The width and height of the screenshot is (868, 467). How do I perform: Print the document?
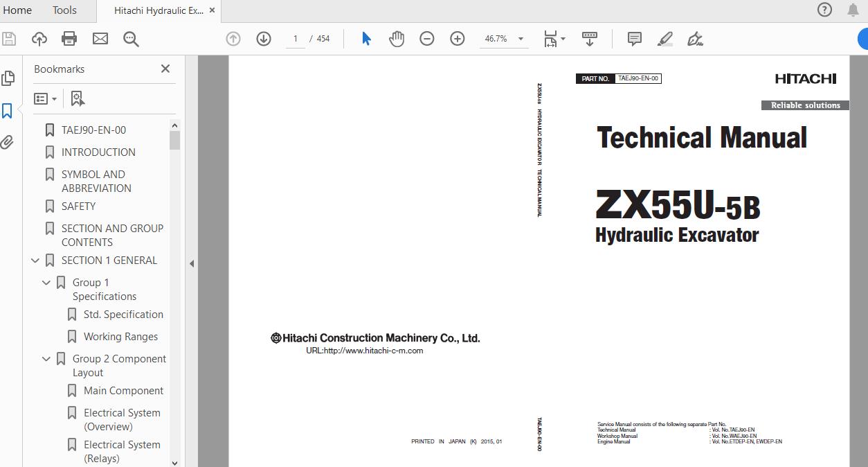click(x=69, y=39)
